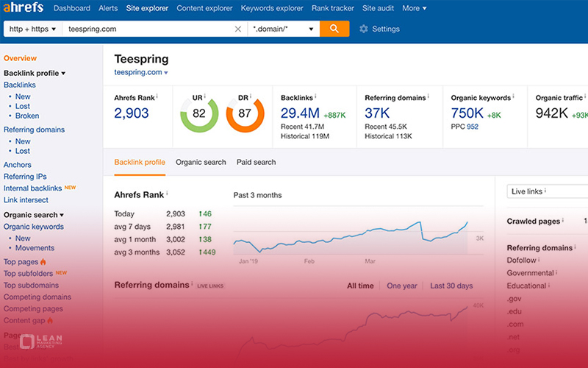Click the ahrefs logo

click(x=24, y=7)
